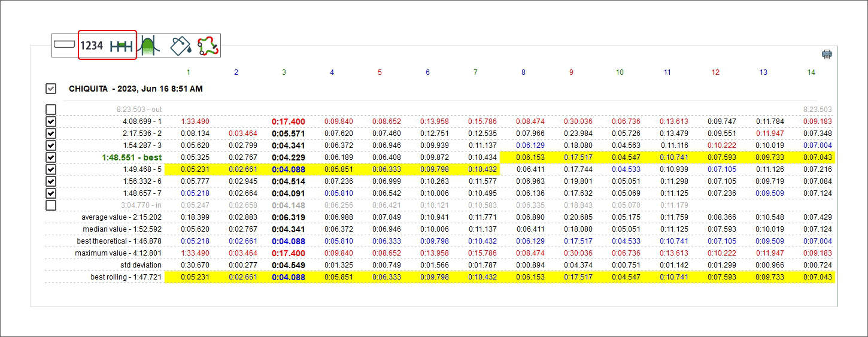
Task: Click the paint bucket color icon
Action: coord(180,45)
